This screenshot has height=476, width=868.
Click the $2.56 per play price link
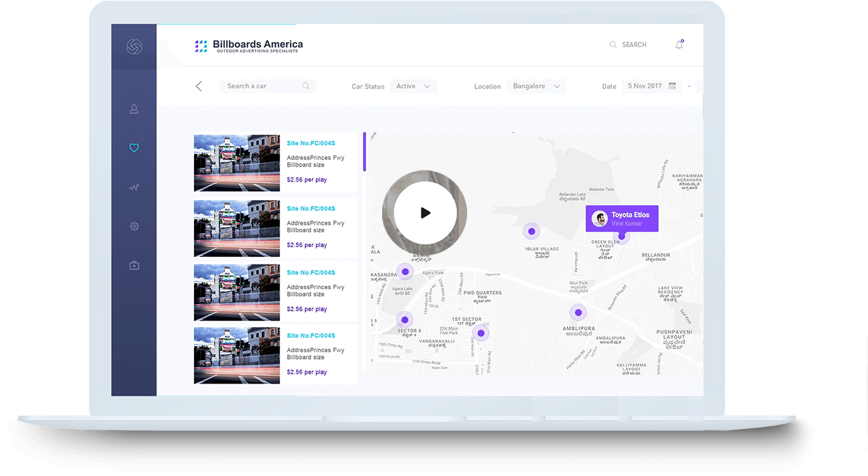coord(307,179)
